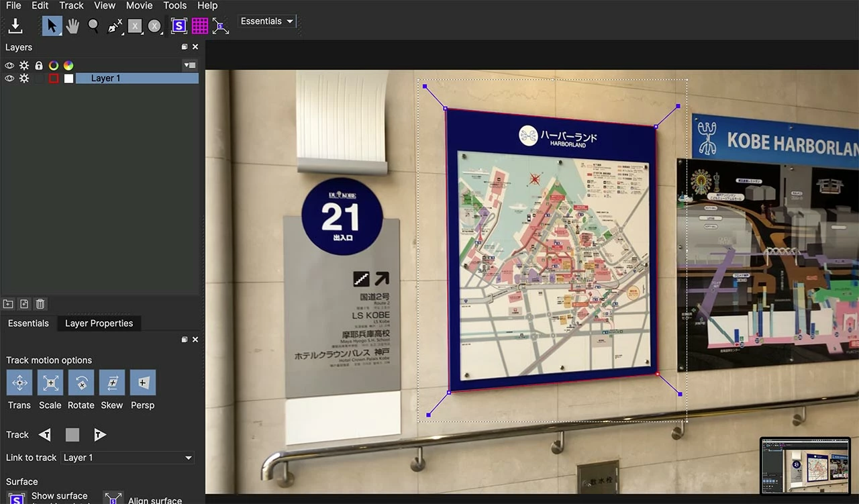Float the Layers panel
The height and width of the screenshot is (504, 859).
(185, 47)
